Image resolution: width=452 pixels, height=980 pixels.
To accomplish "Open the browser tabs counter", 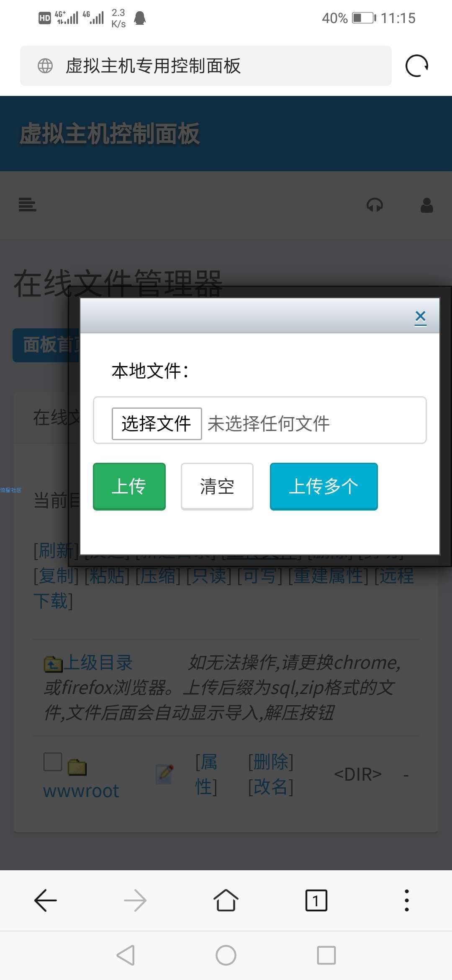I will [x=316, y=900].
